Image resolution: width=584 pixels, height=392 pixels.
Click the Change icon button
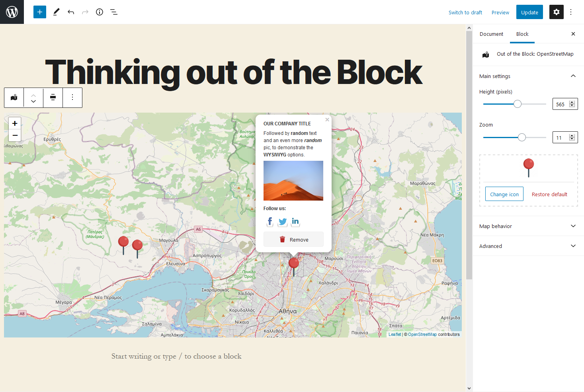pyautogui.click(x=504, y=194)
